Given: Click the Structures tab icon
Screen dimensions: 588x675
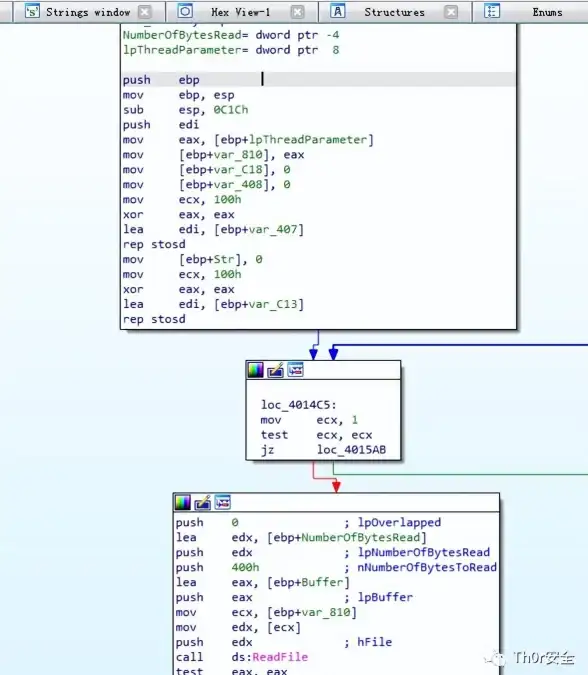Looking at the screenshot, I should (338, 11).
